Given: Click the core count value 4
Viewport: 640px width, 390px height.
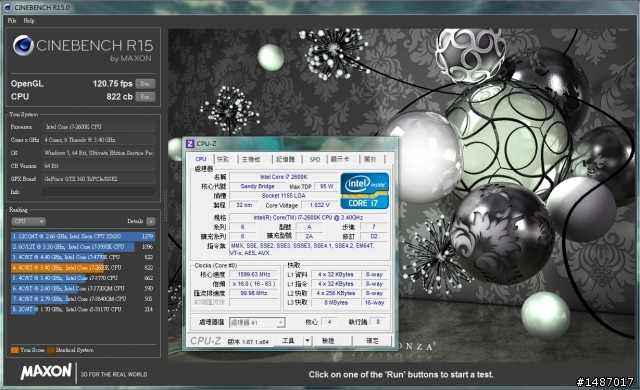Looking at the screenshot, I should [329, 322].
